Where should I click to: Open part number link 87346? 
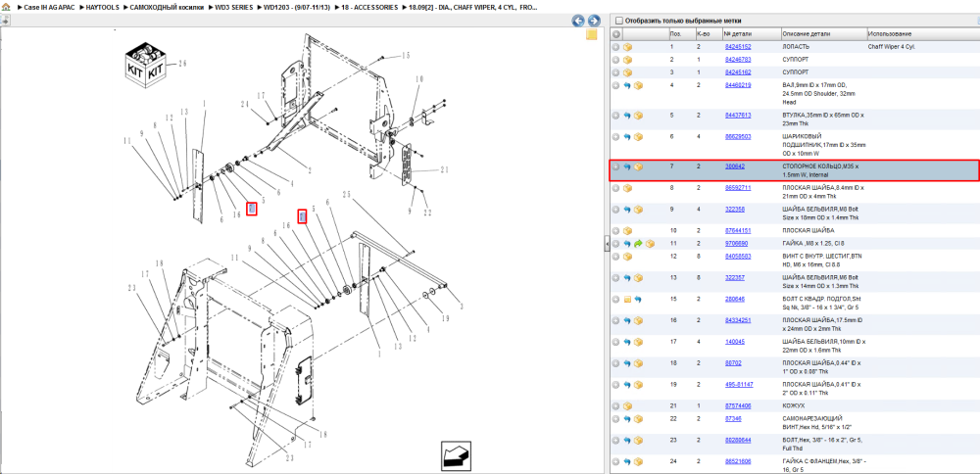[733, 418]
